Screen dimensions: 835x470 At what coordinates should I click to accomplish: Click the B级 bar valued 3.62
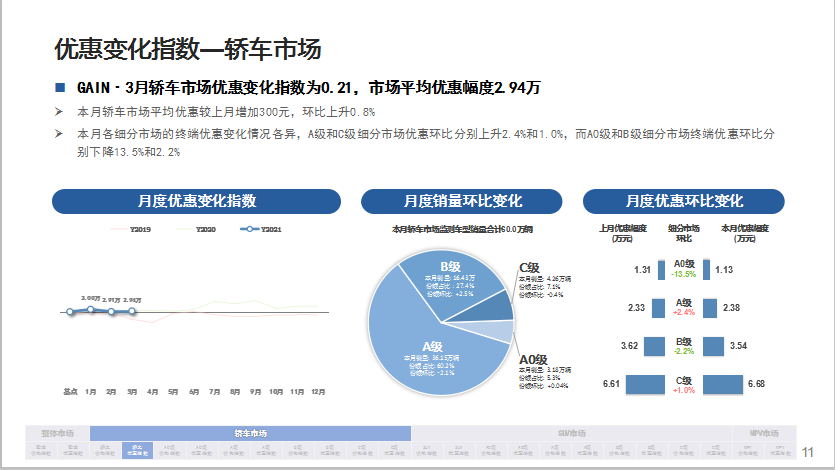click(652, 346)
